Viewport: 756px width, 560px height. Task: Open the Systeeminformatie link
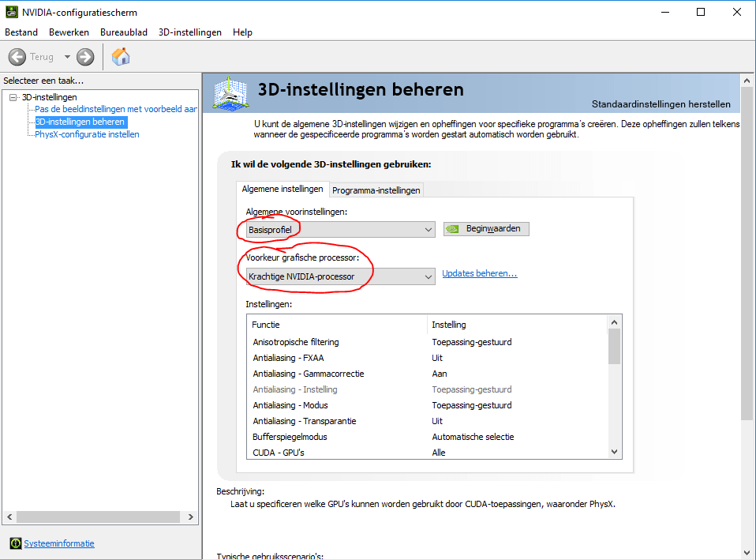tap(59, 543)
